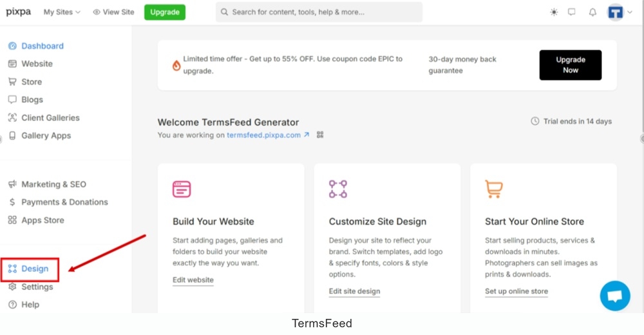Click the Help question mark icon

point(12,305)
